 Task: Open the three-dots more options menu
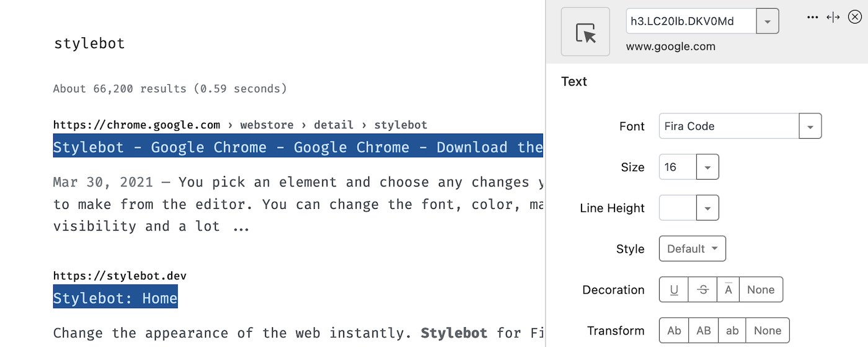[x=813, y=17]
